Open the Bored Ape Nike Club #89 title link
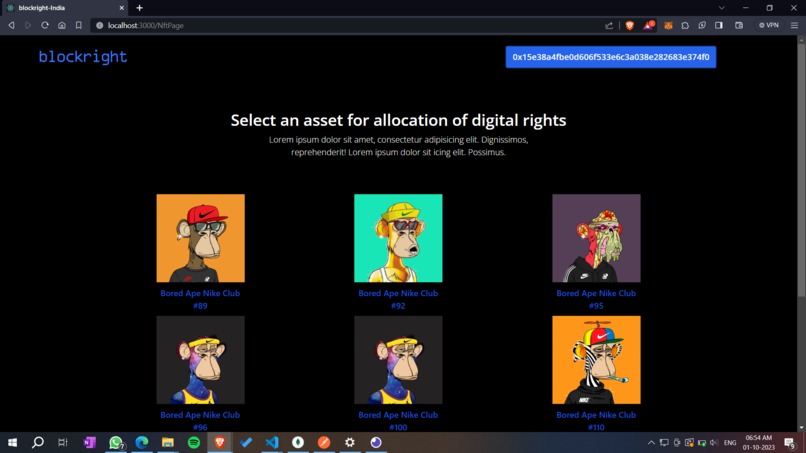 tap(200, 299)
